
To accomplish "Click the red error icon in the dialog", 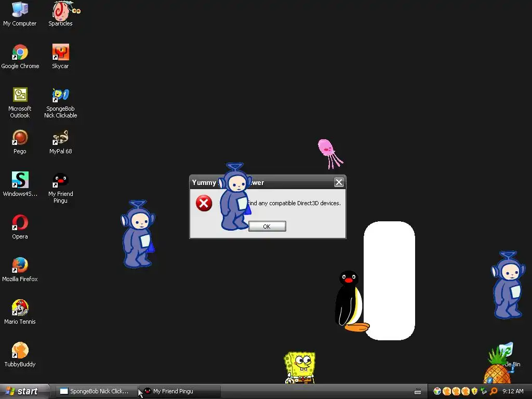I will [x=204, y=203].
